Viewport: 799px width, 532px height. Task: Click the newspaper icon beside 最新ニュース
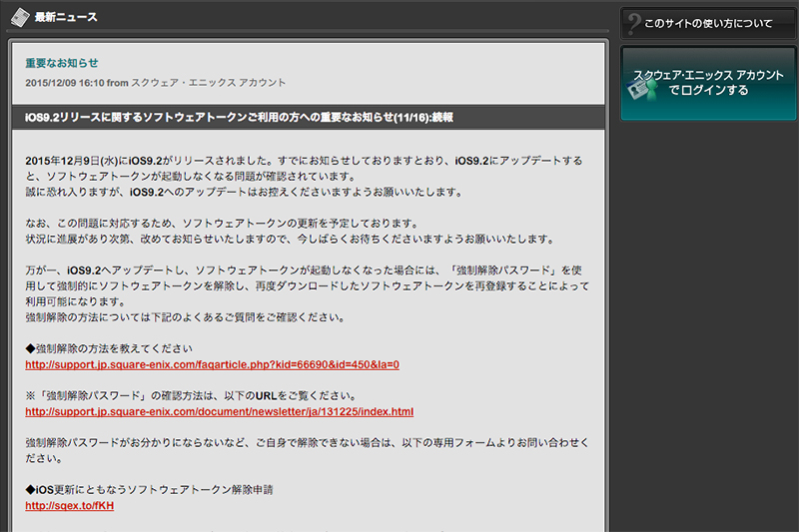[x=20, y=18]
